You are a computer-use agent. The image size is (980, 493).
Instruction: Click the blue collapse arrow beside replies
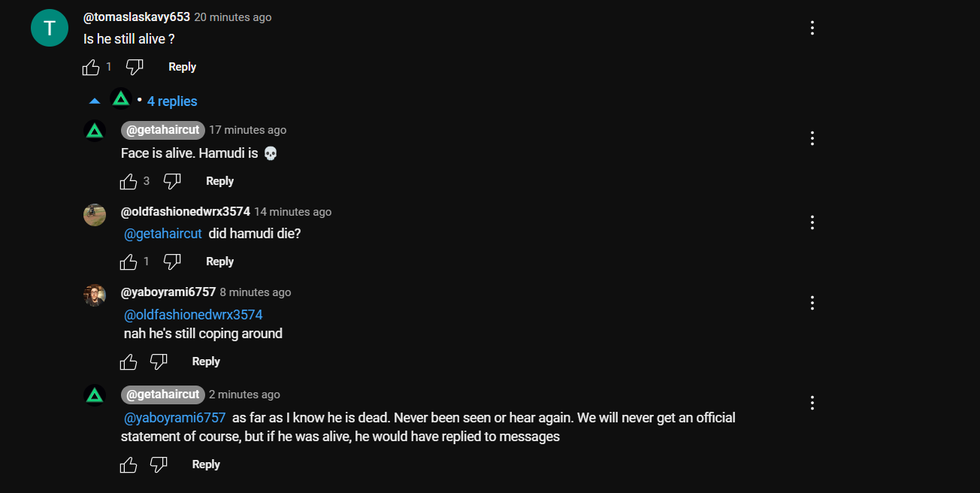tap(95, 101)
